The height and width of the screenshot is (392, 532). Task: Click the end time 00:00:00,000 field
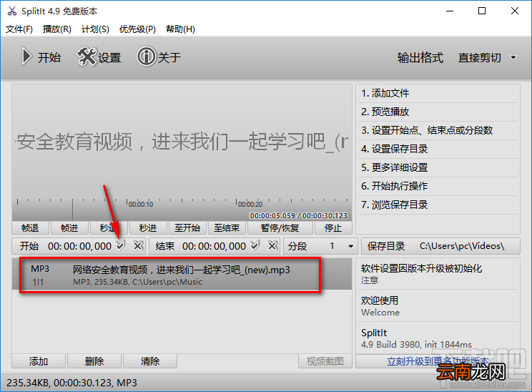[214, 246]
